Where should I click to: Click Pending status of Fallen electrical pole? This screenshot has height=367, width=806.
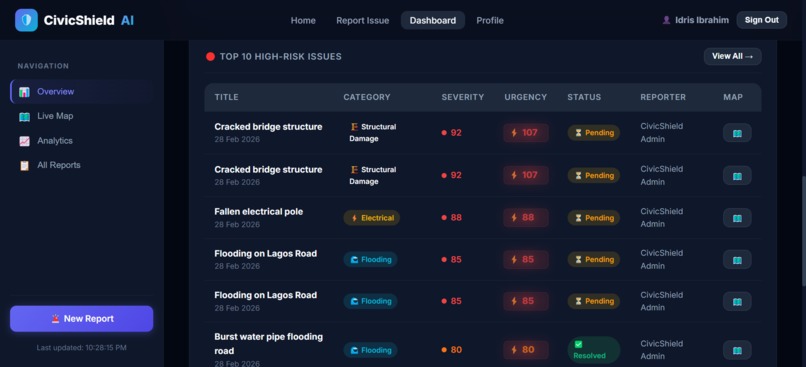(594, 218)
